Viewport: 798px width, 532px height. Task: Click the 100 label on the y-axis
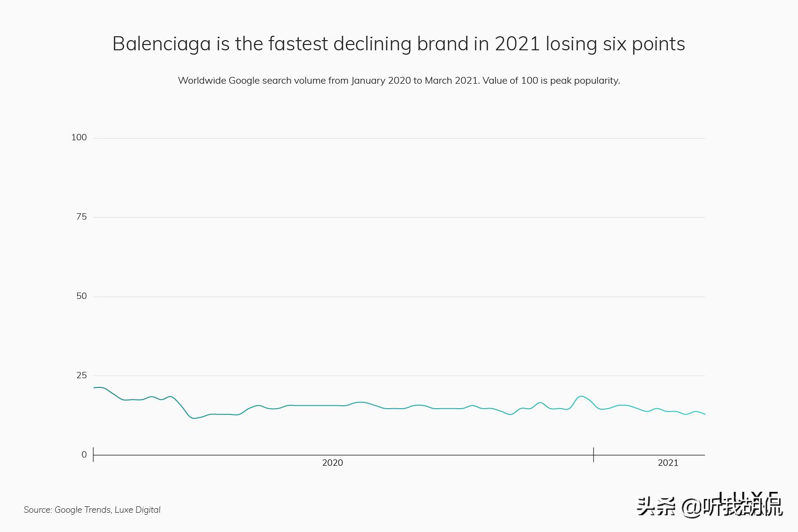pos(79,138)
